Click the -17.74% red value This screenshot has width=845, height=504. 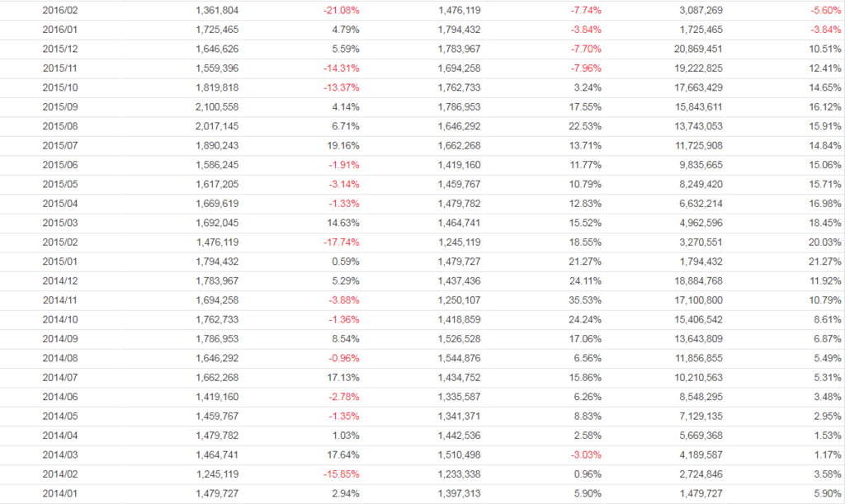tap(341, 243)
